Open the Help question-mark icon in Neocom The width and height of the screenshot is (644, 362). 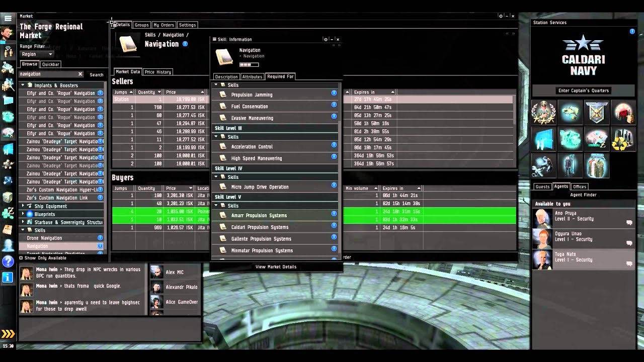pos(8,261)
